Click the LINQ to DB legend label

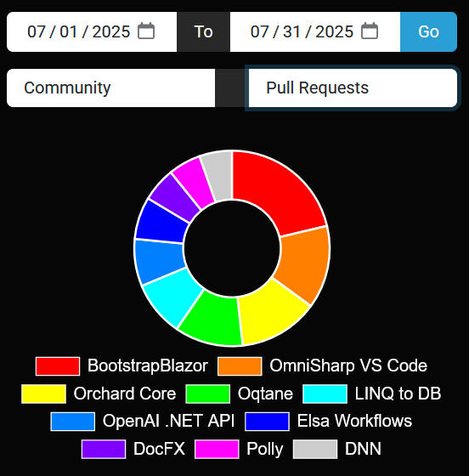tap(398, 394)
